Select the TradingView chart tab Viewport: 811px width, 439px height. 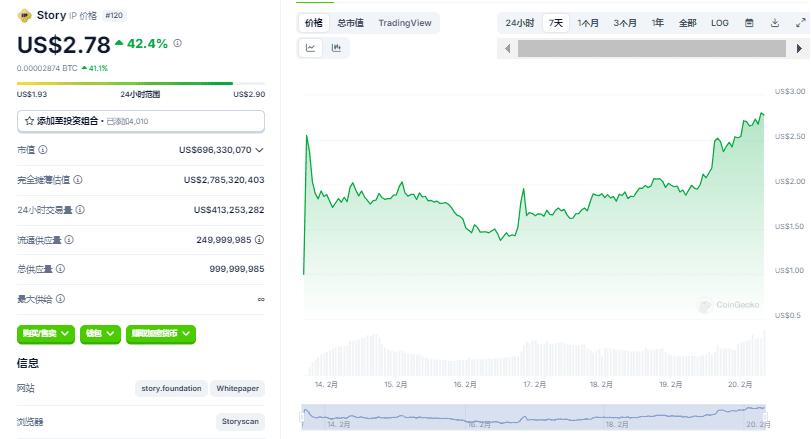(x=404, y=23)
